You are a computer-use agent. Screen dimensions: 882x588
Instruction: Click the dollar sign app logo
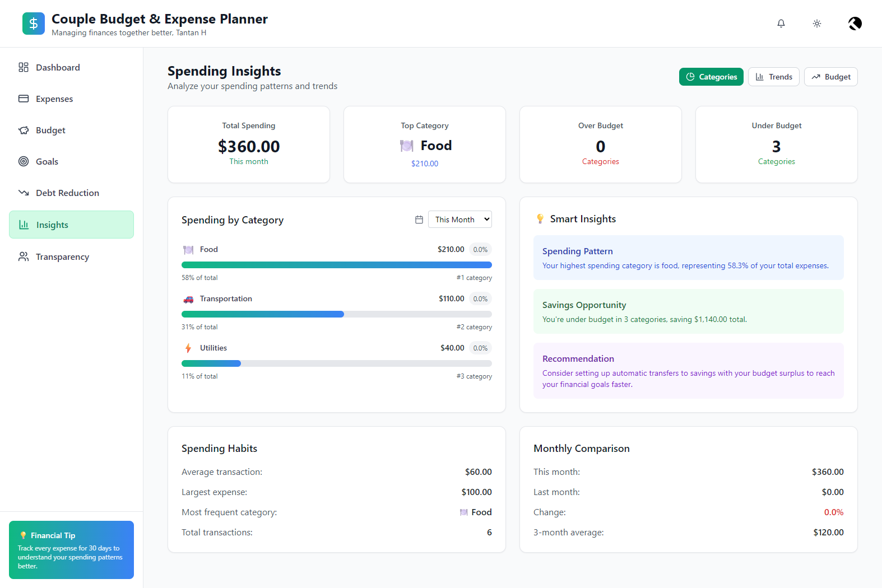(34, 24)
